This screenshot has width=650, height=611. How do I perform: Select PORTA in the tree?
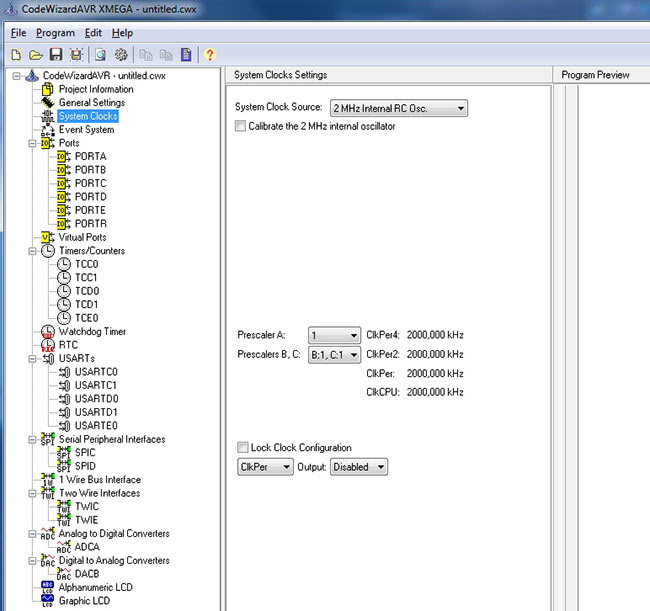(90, 157)
